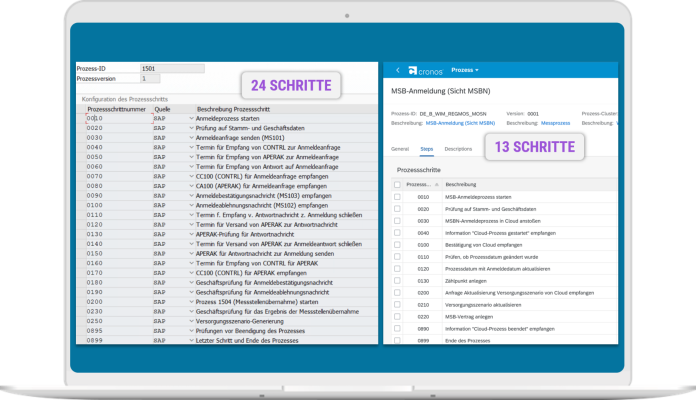Click the step number cell 0010 in SAP table
This screenshot has width=696, height=400.
[x=119, y=119]
